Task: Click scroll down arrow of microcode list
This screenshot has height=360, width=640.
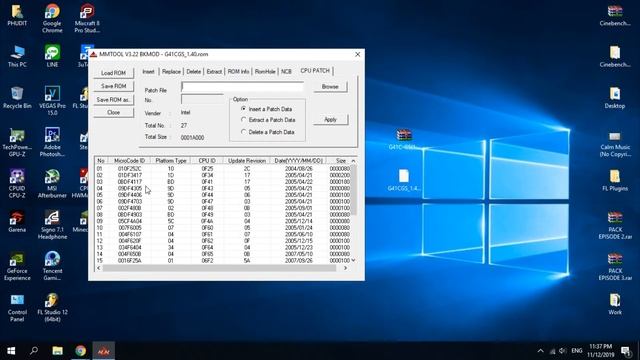Action: tap(353, 260)
